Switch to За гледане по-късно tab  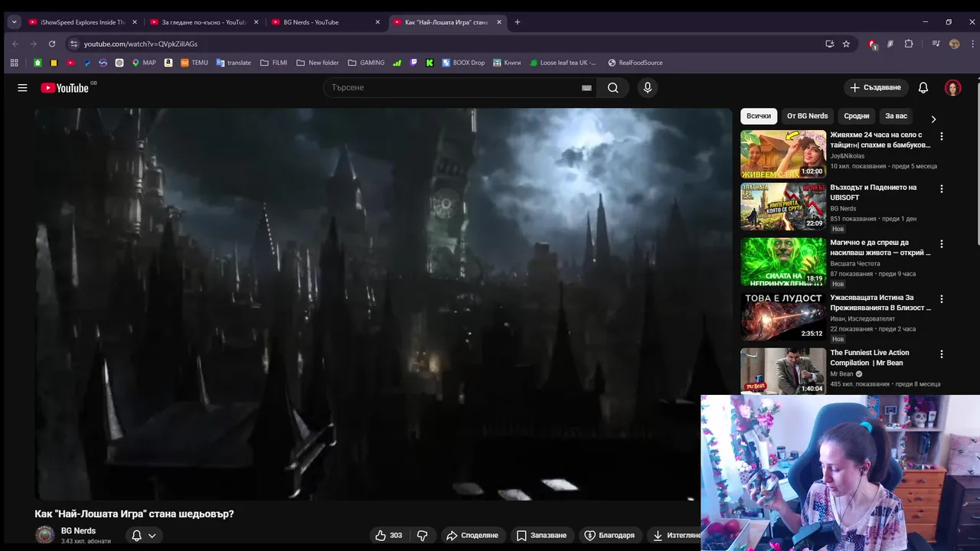(204, 22)
